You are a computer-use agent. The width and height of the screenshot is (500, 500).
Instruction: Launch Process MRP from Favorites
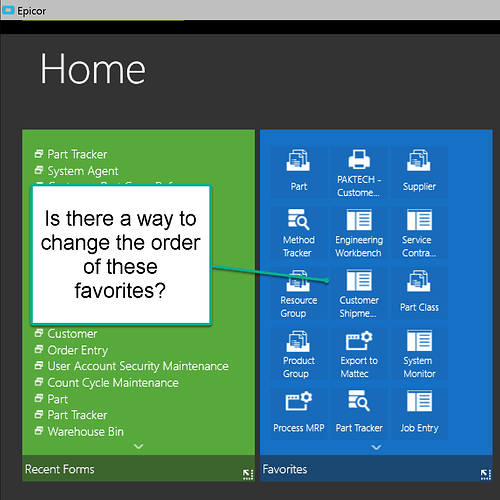click(x=299, y=414)
